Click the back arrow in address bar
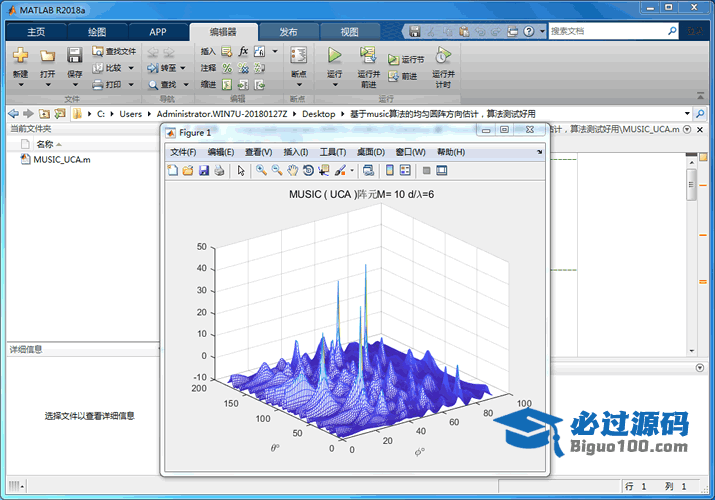This screenshot has height=500, width=715. (14, 113)
